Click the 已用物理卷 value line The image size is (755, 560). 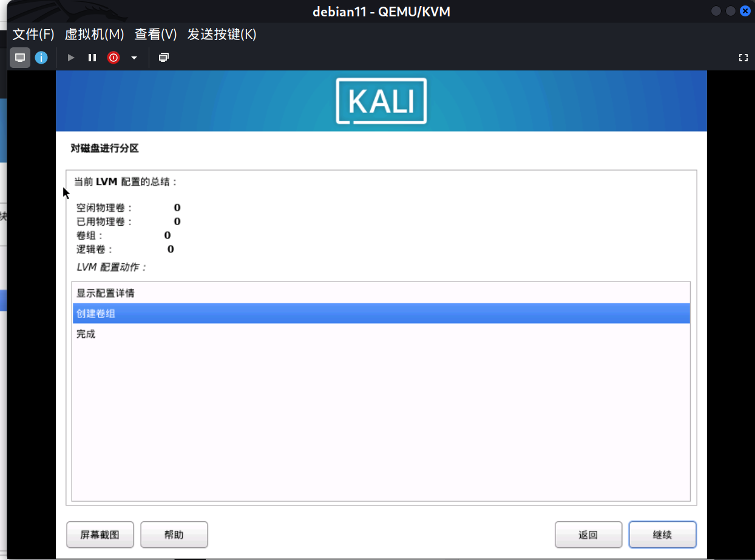tap(128, 221)
